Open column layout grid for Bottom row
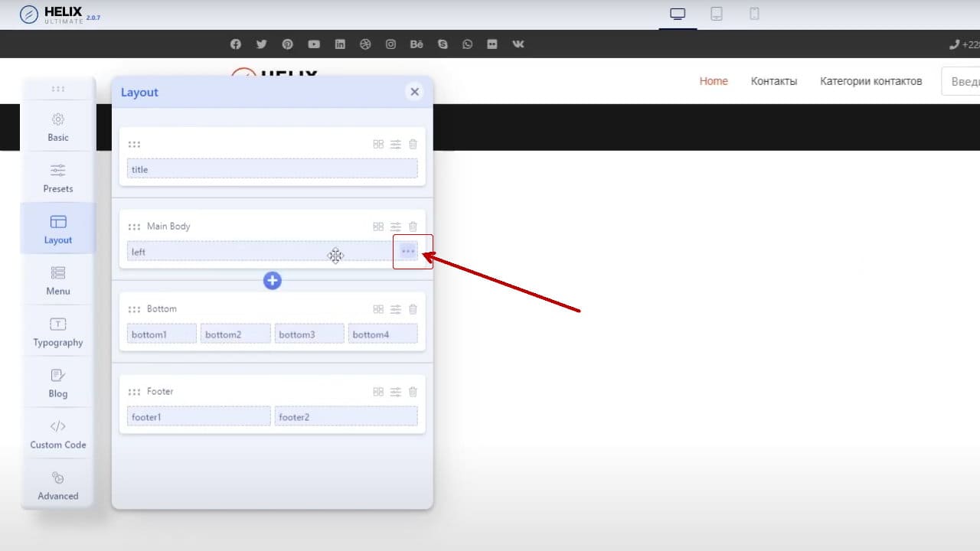 378,309
